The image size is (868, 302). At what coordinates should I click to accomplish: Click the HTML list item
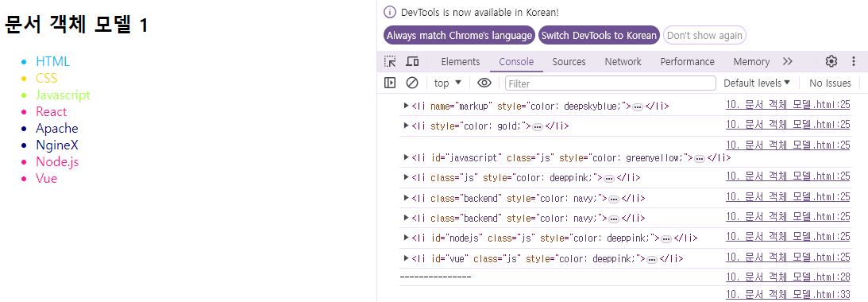[x=52, y=61]
